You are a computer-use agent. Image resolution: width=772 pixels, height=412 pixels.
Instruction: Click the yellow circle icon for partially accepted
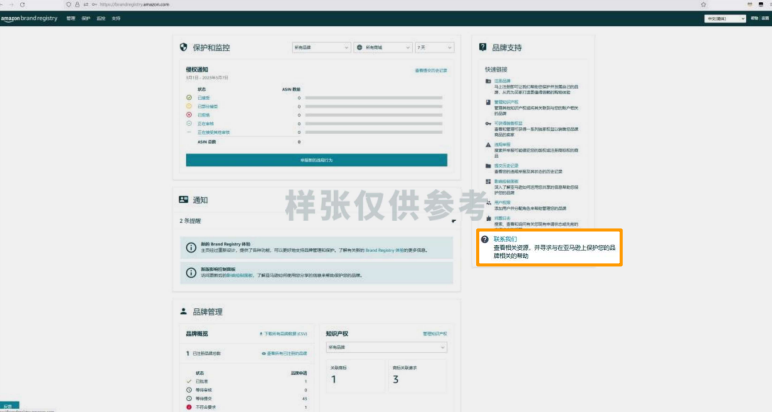[189, 106]
